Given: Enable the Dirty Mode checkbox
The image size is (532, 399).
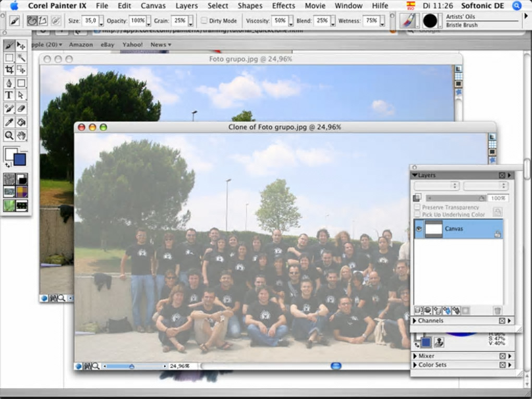Looking at the screenshot, I should tap(204, 21).
